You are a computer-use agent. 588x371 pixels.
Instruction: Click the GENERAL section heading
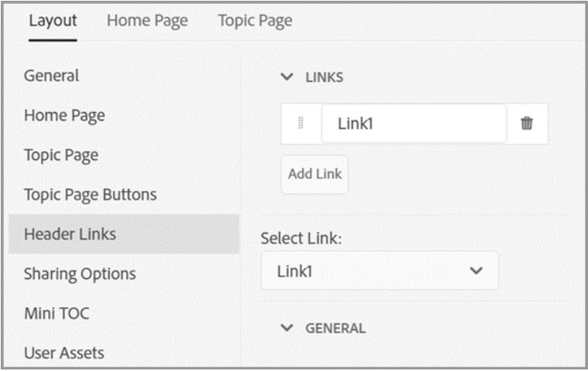335,328
